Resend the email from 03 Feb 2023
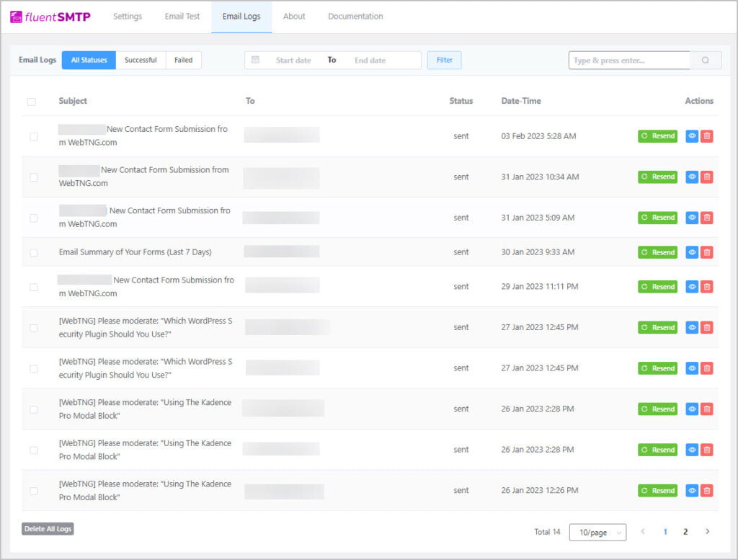 [657, 135]
